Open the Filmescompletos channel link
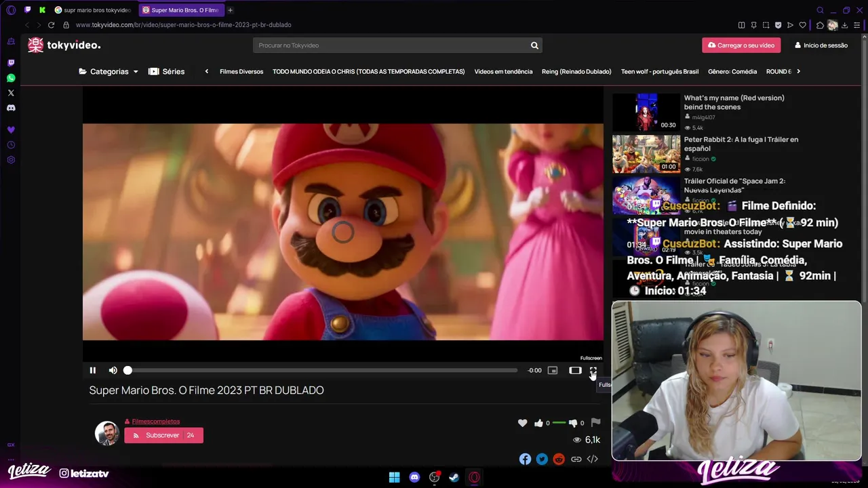 (155, 421)
